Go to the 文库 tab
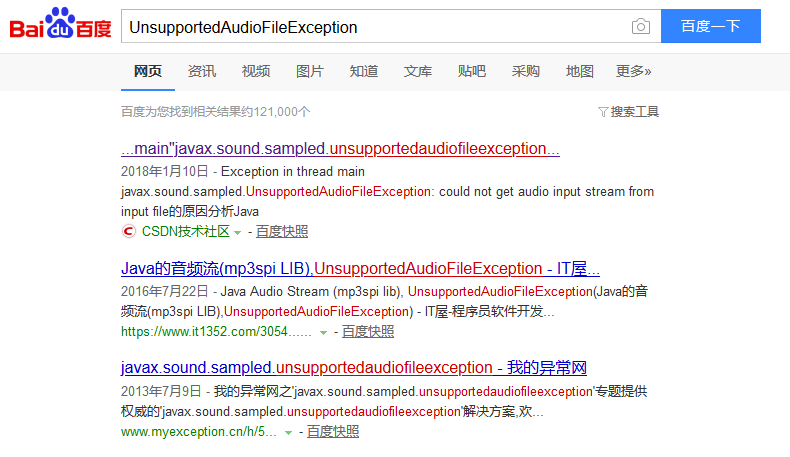This screenshot has height=457, width=790. 417,72
